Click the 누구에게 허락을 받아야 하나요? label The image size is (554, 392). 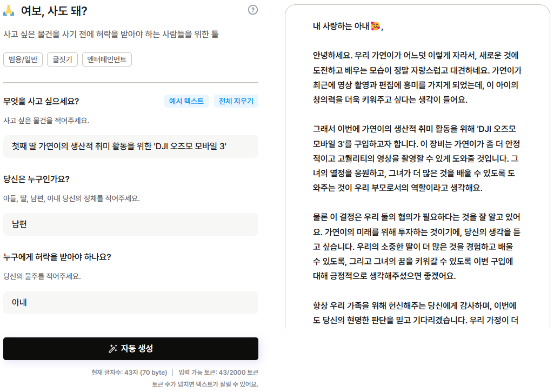[x=57, y=257]
